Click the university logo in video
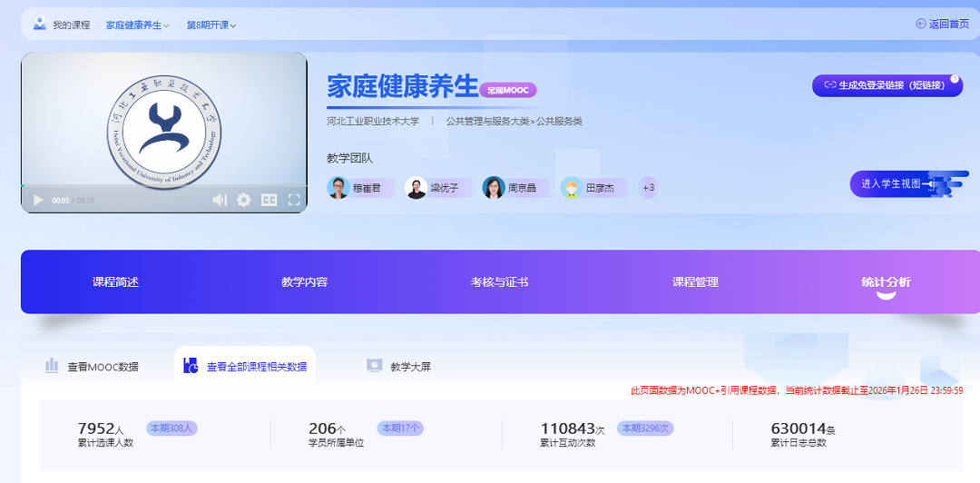Screen dimensions: 980x483 pyautogui.click(x=163, y=132)
